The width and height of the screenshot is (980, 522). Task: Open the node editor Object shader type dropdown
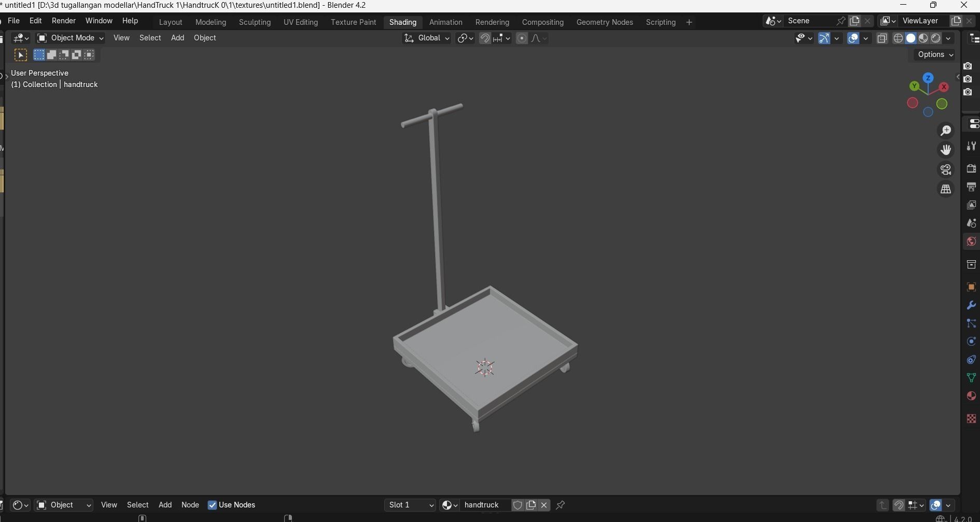point(64,505)
